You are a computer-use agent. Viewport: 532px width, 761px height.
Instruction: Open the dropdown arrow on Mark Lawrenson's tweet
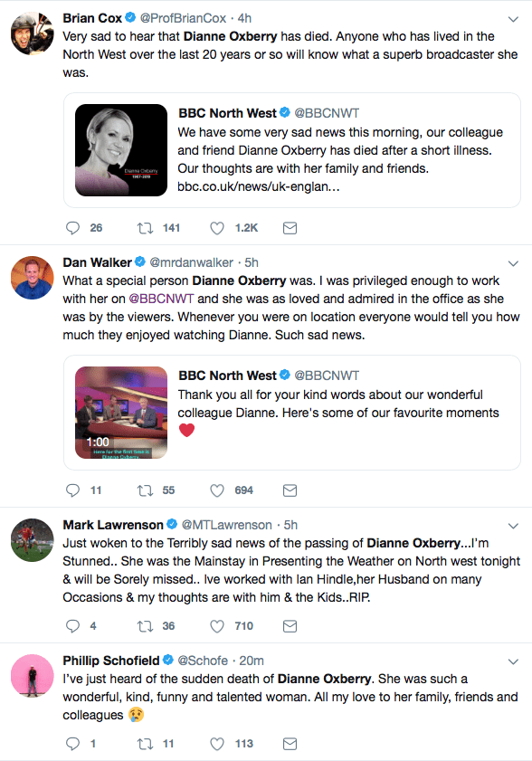[513, 526]
